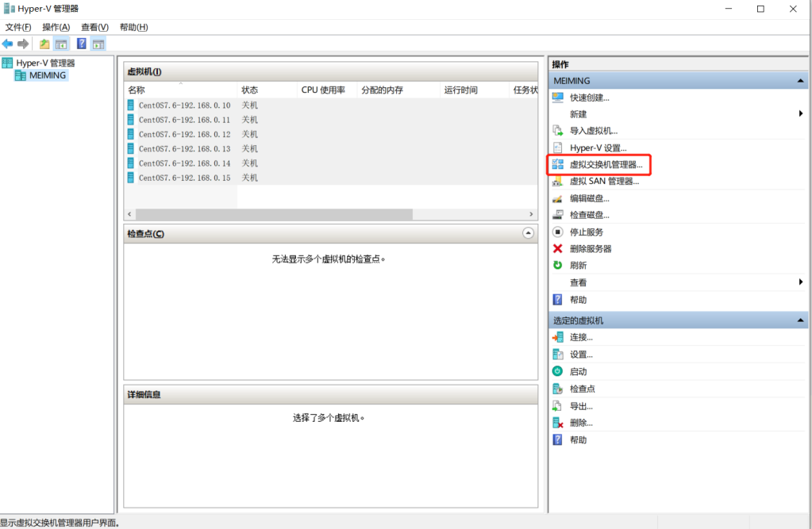Screen dimensions: 812x529
Task: Open 设置 under 选定的虚拟机
Action: click(581, 355)
